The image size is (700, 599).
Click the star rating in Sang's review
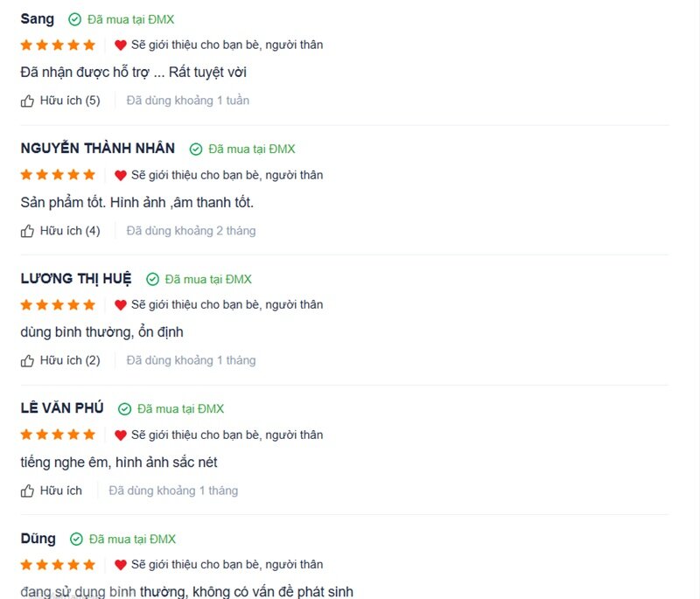pos(58,45)
